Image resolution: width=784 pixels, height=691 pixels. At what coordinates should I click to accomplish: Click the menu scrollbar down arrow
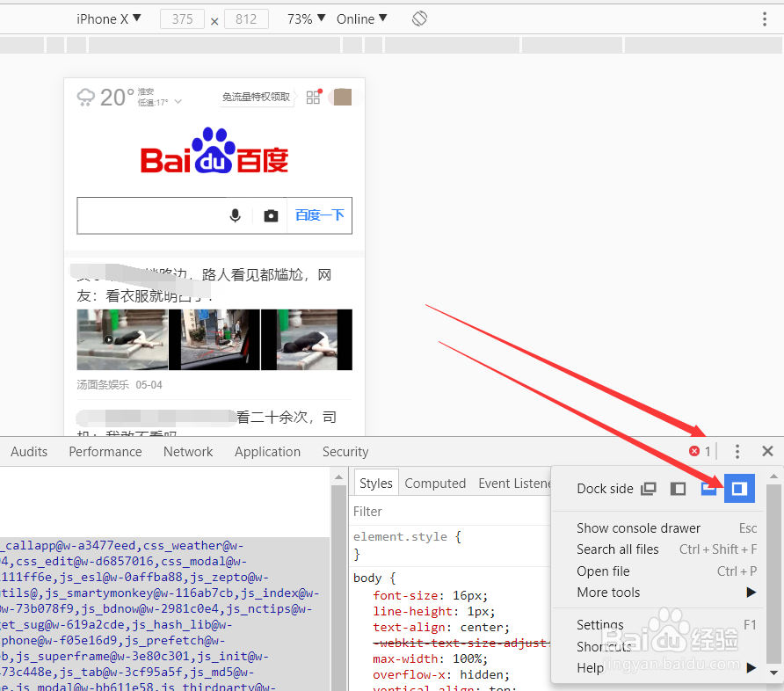[x=773, y=673]
